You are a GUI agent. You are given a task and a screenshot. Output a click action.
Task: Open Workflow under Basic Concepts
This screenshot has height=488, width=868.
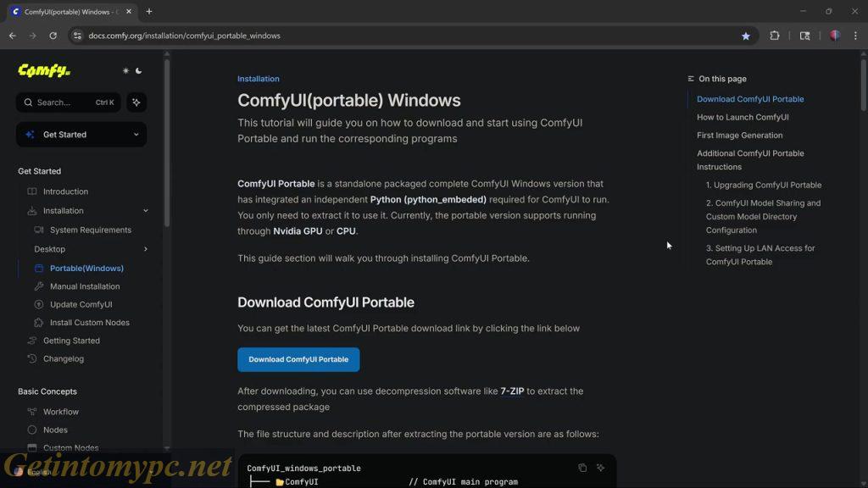pyautogui.click(x=61, y=412)
